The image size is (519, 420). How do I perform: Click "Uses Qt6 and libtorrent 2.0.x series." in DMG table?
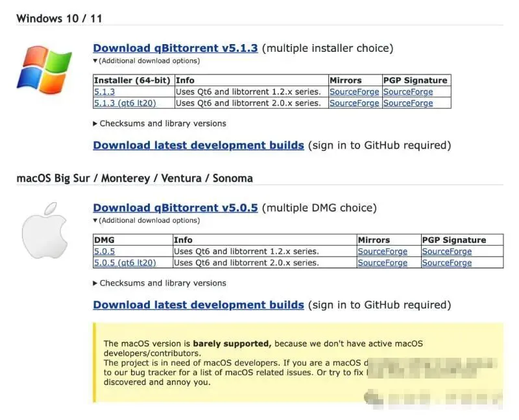(x=247, y=263)
